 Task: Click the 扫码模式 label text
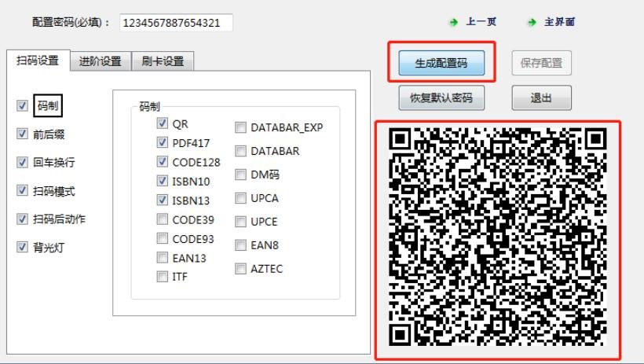[54, 191]
